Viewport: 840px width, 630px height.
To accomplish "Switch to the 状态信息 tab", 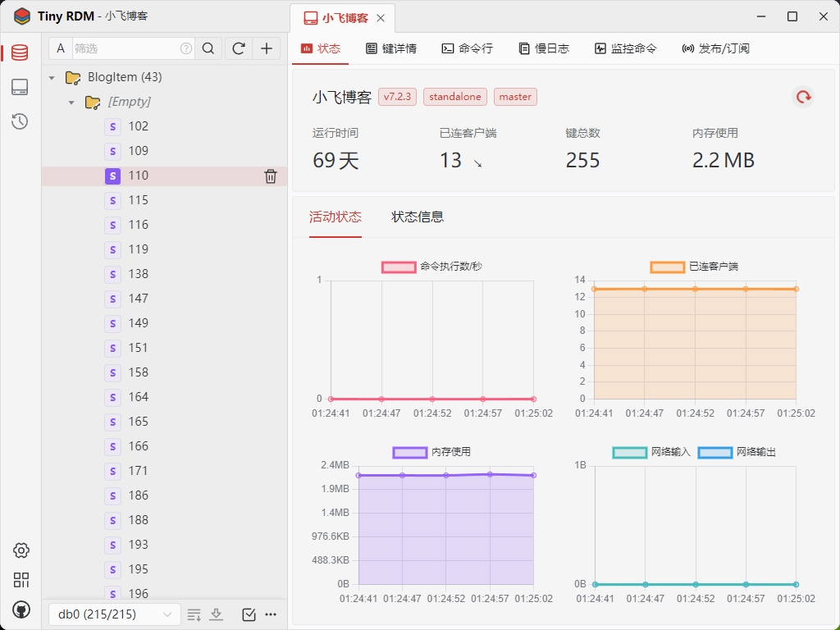I will coord(418,217).
